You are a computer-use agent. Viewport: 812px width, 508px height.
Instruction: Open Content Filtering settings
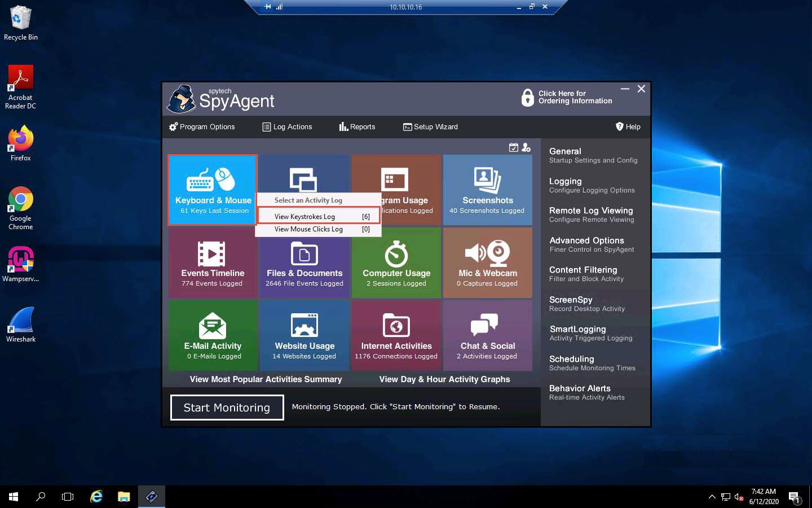click(x=586, y=274)
